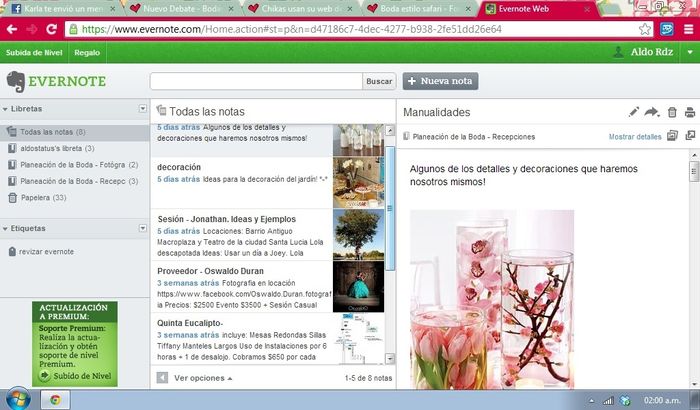The image size is (700, 410).
Task: Collapse the Libretas section
Action: (x=5, y=109)
